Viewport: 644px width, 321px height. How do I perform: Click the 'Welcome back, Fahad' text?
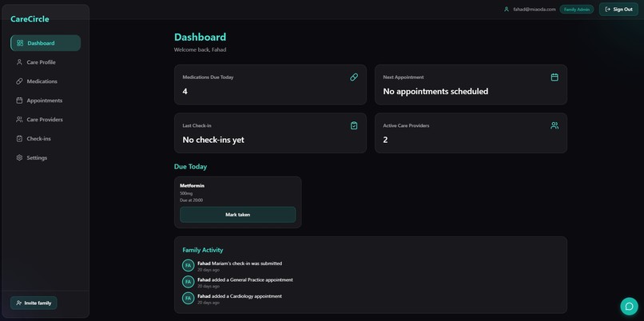click(200, 50)
